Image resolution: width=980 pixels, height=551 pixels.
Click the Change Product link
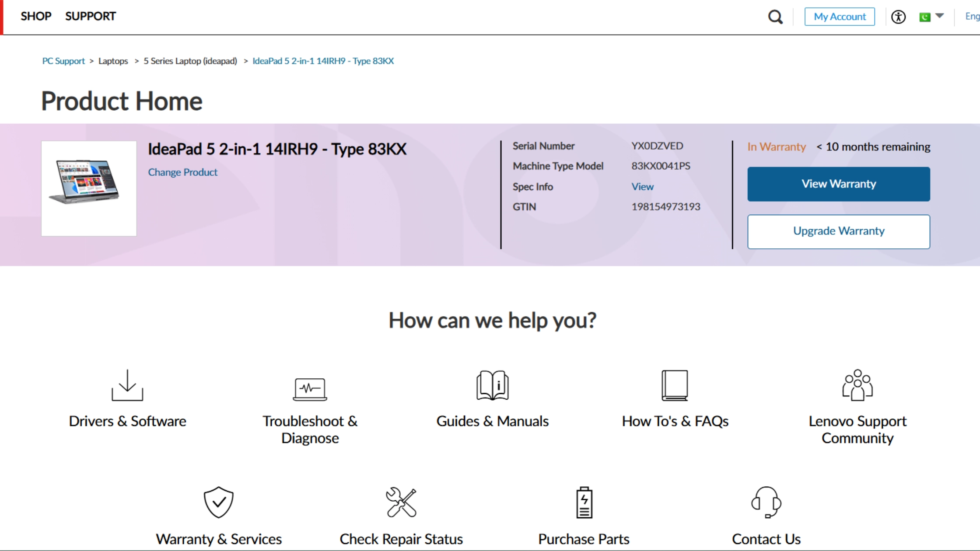[182, 172]
